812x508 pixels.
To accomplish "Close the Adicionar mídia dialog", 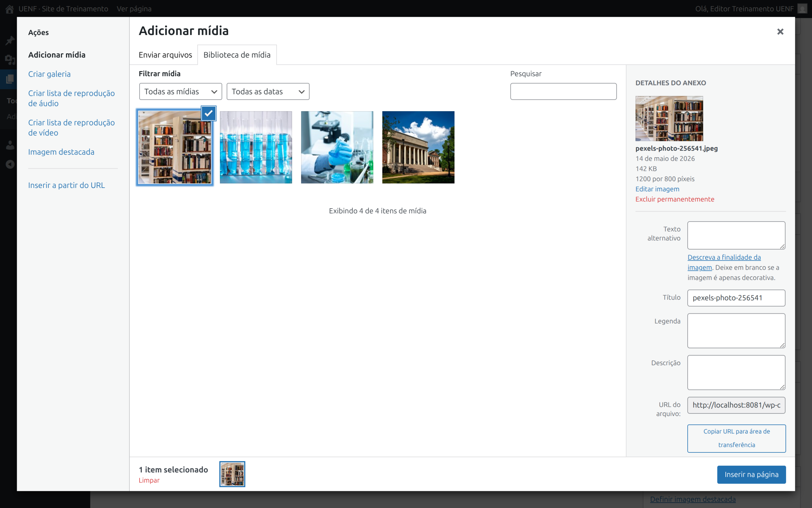I will point(780,31).
